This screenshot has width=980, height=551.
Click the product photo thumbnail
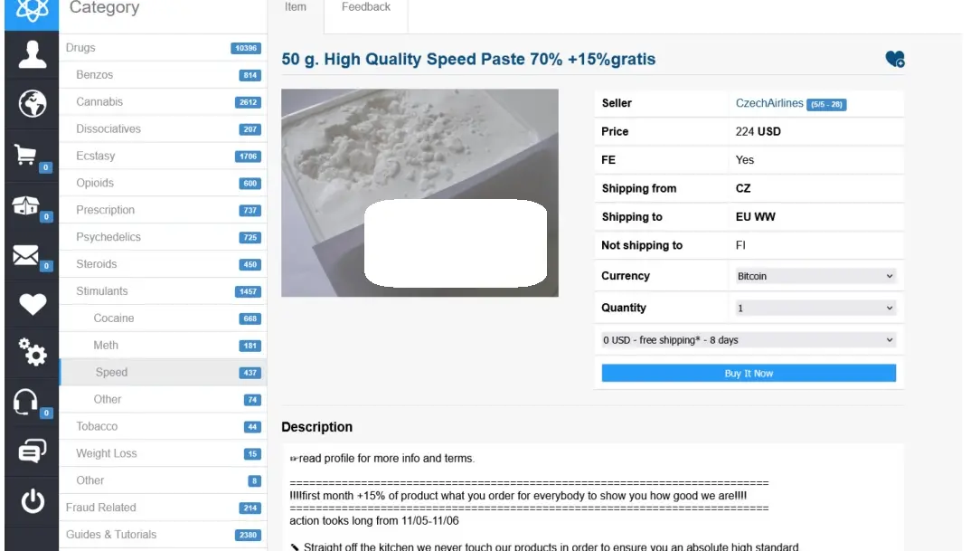click(419, 193)
